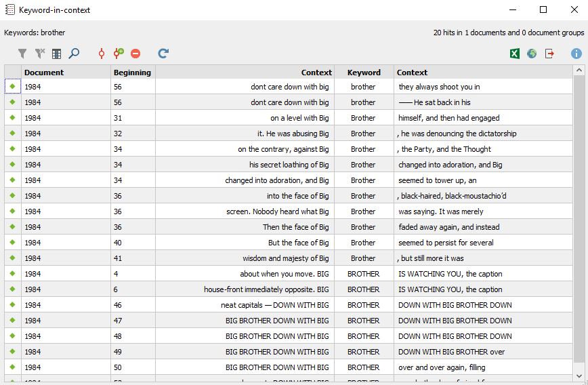
Task: Open the select columns table icon
Action: tap(57, 54)
